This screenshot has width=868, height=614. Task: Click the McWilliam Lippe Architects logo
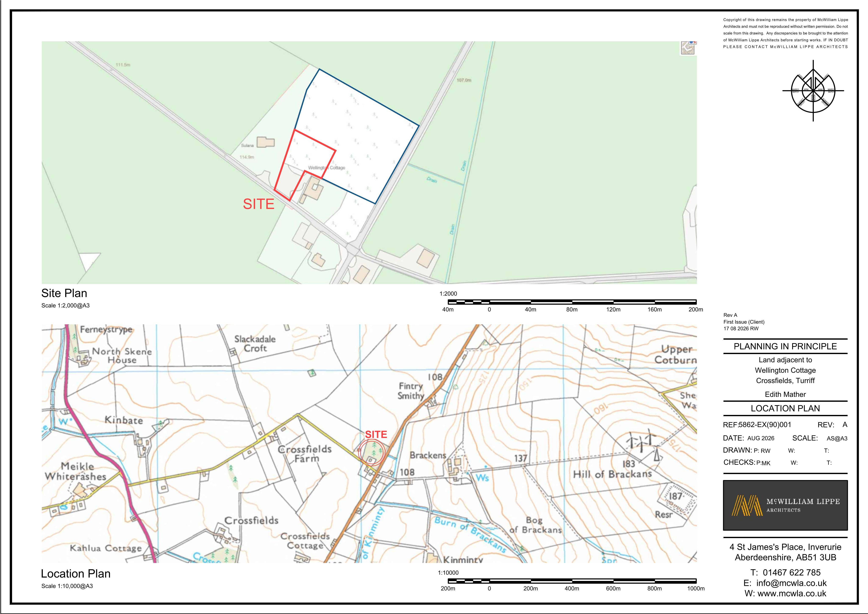pos(785,505)
